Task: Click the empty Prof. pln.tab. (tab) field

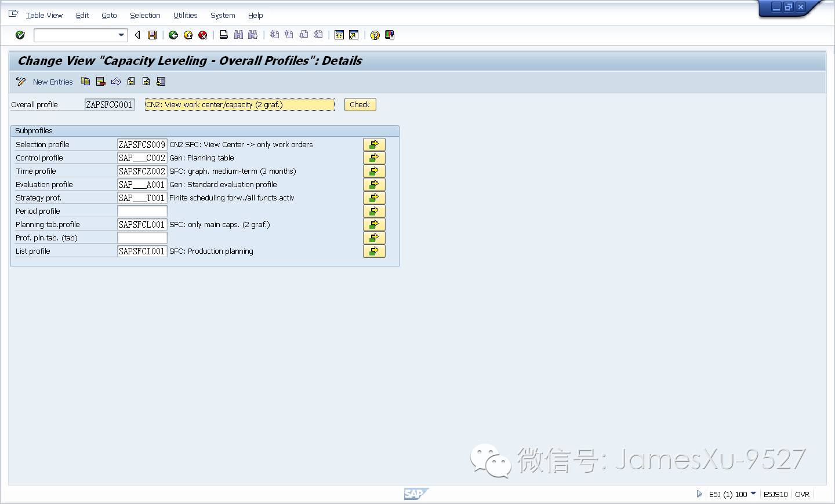Action: [x=142, y=238]
